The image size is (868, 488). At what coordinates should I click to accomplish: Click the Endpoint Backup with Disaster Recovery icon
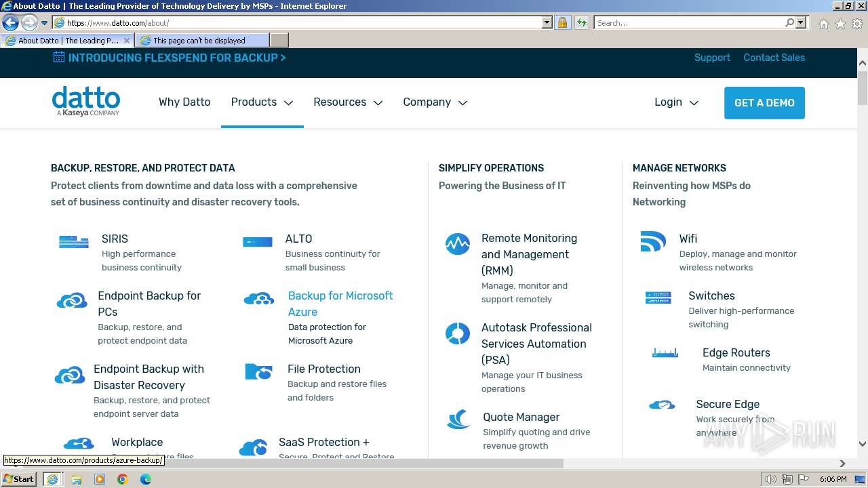coord(70,375)
